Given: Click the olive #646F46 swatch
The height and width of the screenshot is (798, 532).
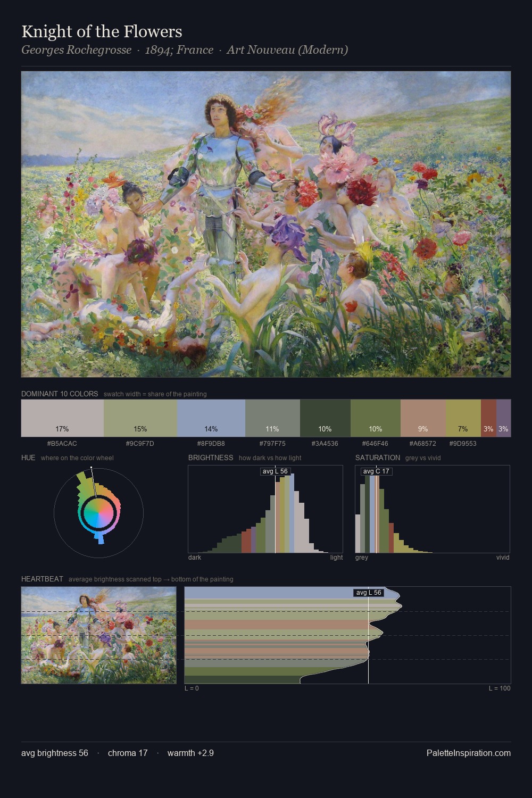Looking at the screenshot, I should [375, 418].
